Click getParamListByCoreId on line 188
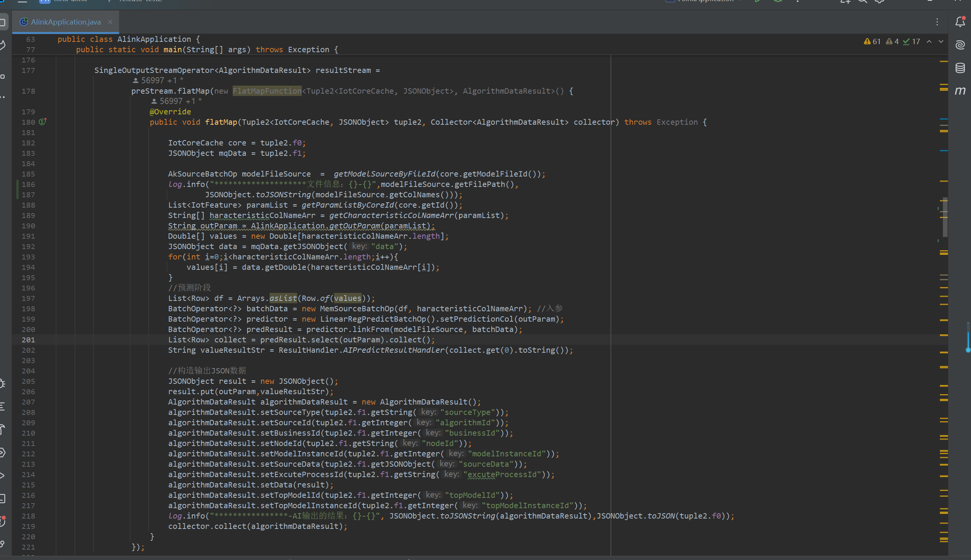Image resolution: width=971 pixels, height=560 pixels. click(348, 205)
